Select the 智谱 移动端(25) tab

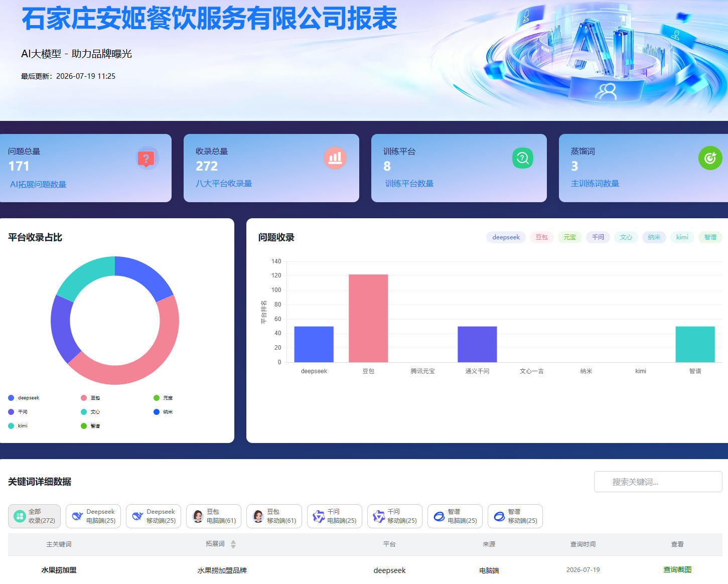pos(515,516)
